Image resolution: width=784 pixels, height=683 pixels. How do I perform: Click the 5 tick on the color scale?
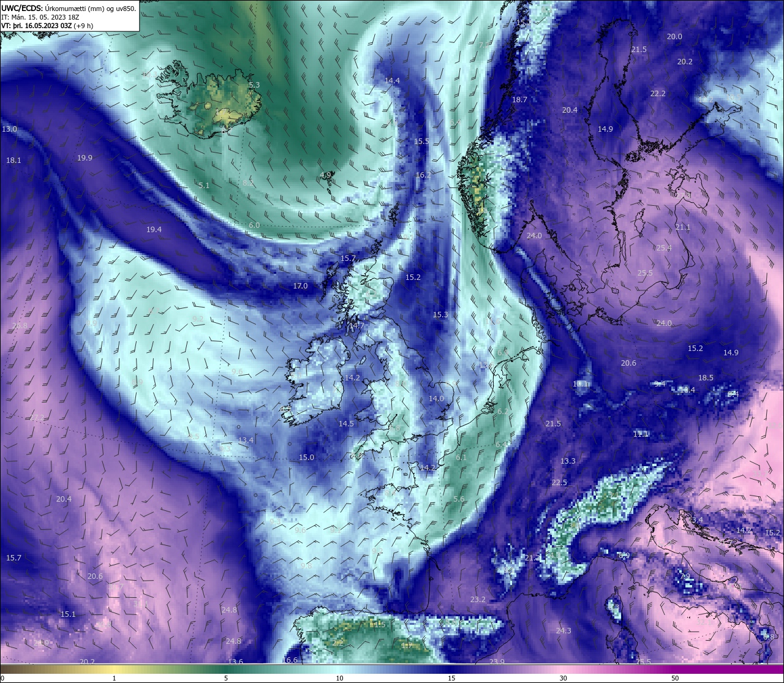click(226, 678)
